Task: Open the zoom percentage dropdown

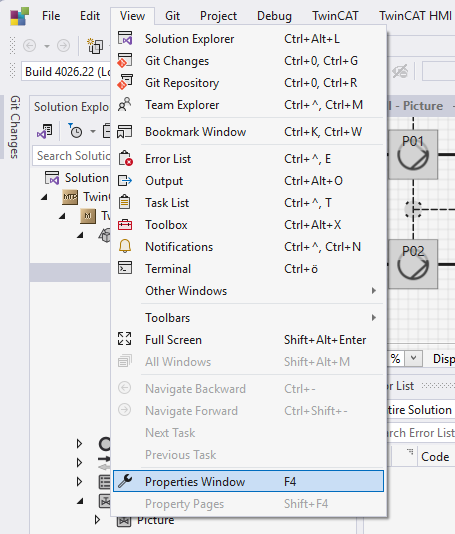Action: 414,358
